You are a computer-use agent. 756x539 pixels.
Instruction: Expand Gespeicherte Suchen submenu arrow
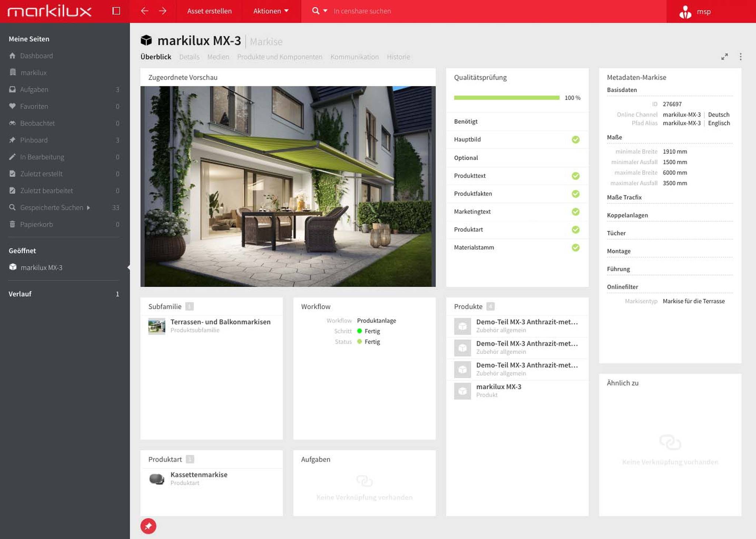(88, 208)
